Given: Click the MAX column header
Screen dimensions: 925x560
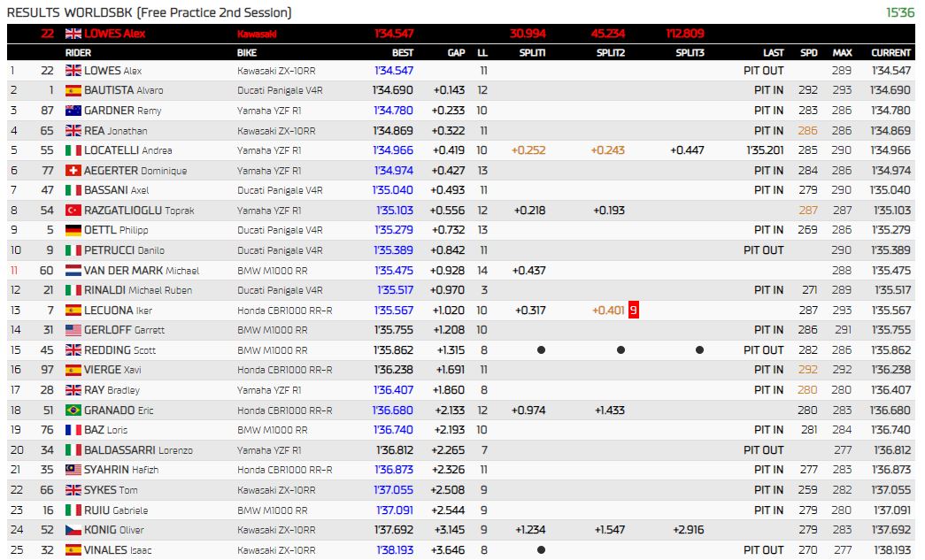Looking at the screenshot, I should pyautogui.click(x=842, y=53).
